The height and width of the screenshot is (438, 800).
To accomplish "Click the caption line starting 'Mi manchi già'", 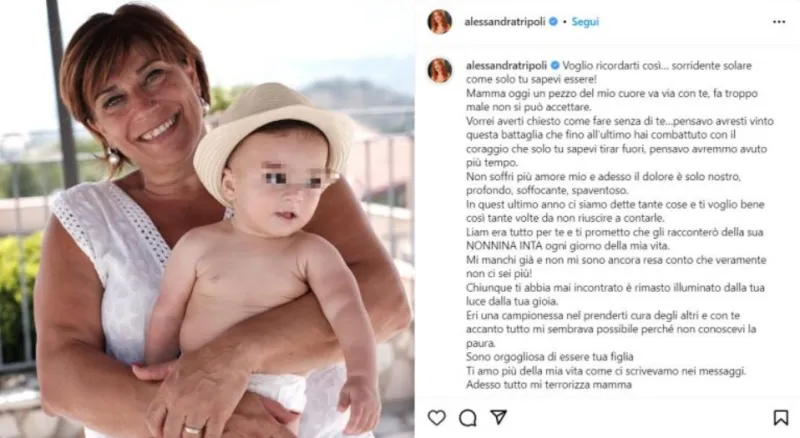I will pyautogui.click(x=616, y=260).
